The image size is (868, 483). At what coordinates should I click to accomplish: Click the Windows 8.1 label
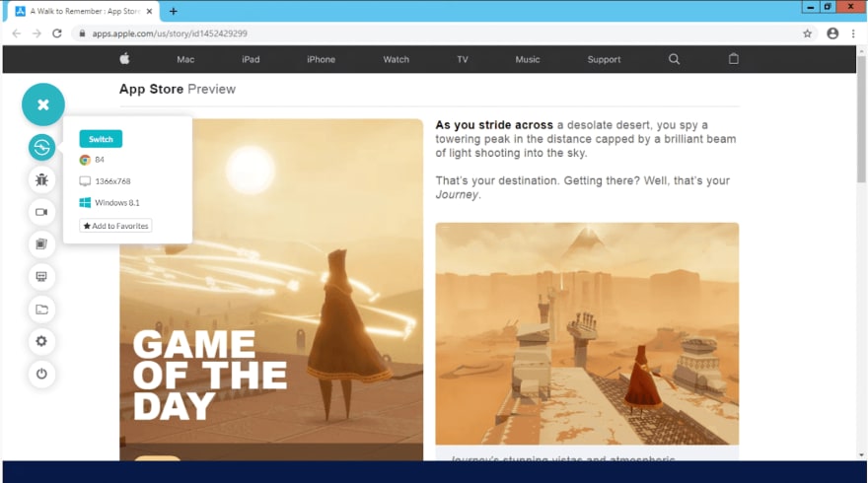(116, 202)
